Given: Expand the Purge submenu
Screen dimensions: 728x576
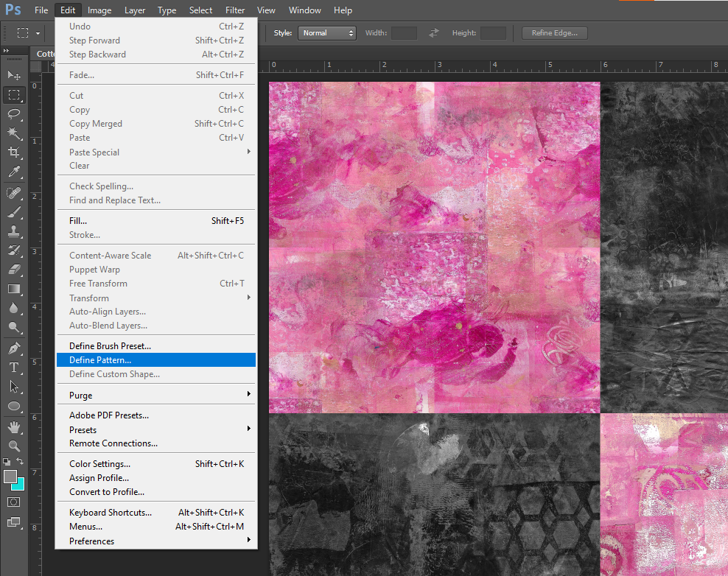Looking at the screenshot, I should 156,395.
